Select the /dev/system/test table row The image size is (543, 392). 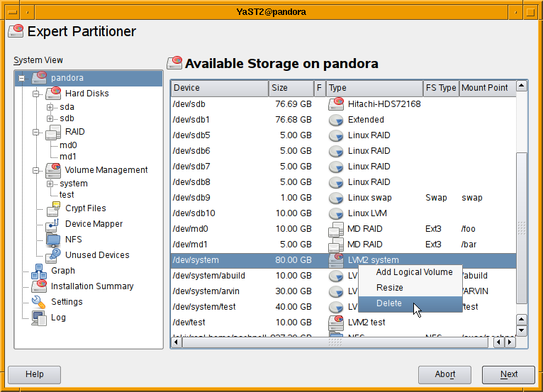coord(344,307)
